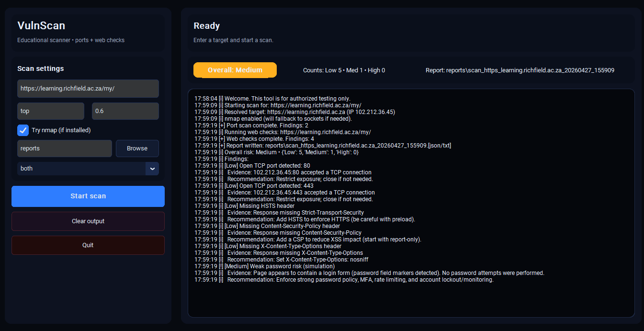Image resolution: width=644 pixels, height=331 pixels.
Task: Click the VulnScan title
Action: (x=41, y=26)
